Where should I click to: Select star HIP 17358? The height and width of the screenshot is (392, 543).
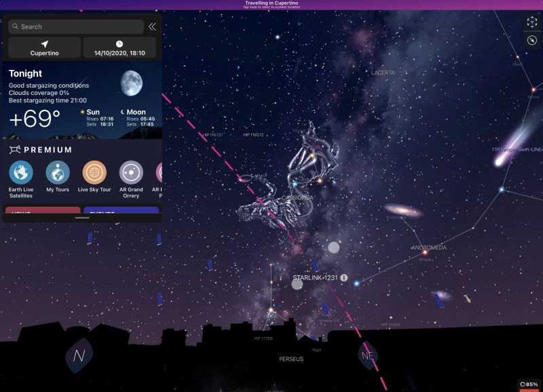coord(263,338)
